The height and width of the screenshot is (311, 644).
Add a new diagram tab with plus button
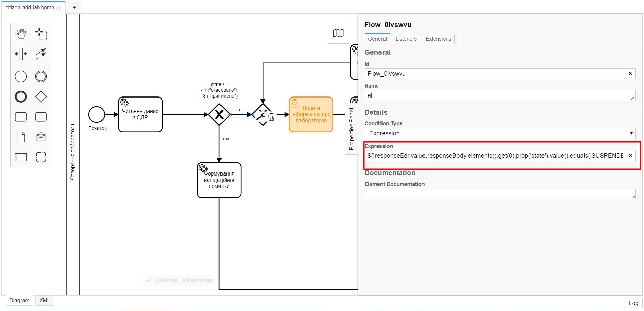(x=74, y=7)
